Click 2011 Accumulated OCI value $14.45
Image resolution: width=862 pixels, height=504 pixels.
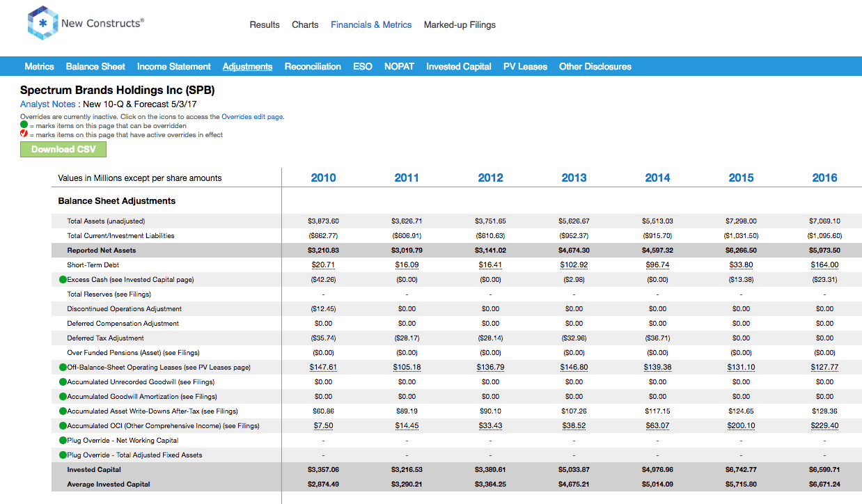(x=407, y=426)
